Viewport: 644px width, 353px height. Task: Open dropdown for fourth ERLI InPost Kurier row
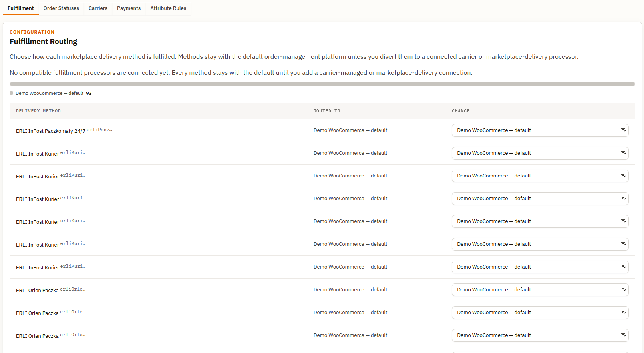pyautogui.click(x=540, y=221)
